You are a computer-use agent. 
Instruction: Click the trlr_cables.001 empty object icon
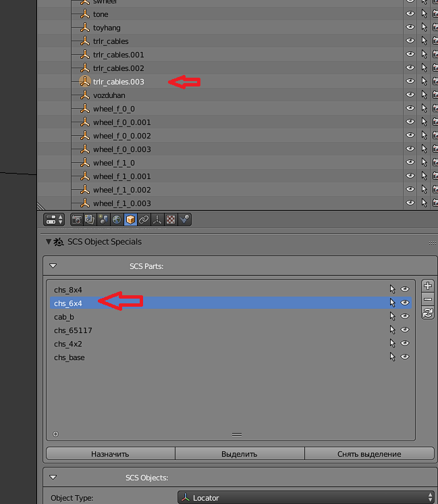click(85, 54)
